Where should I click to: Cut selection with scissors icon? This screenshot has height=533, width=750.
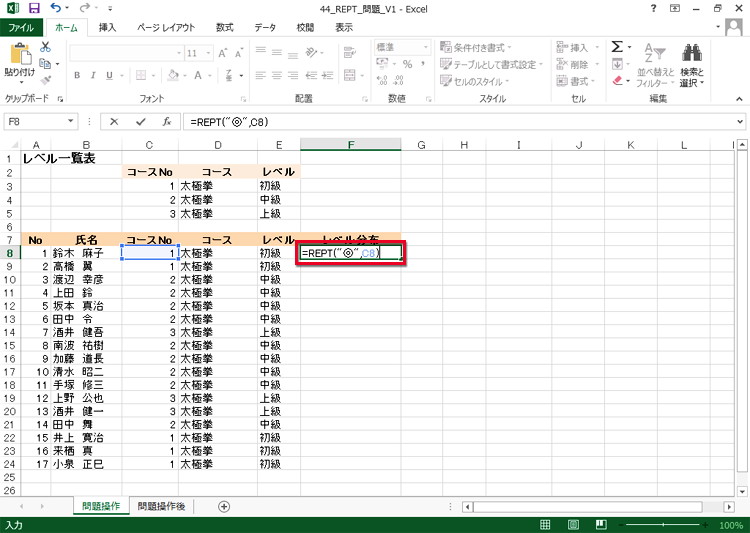45,46
